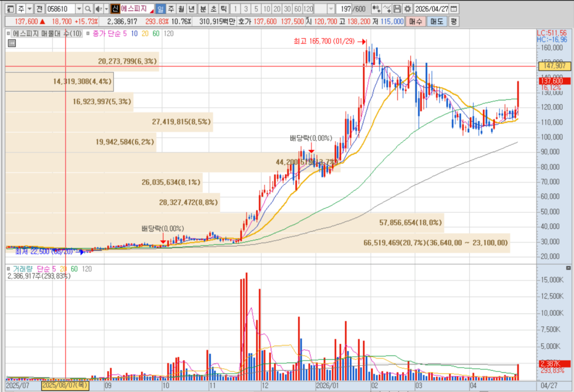This screenshot has width=574, height=392.
Task: Expand dropdown arrow next to 주 box
Action: point(30,9)
